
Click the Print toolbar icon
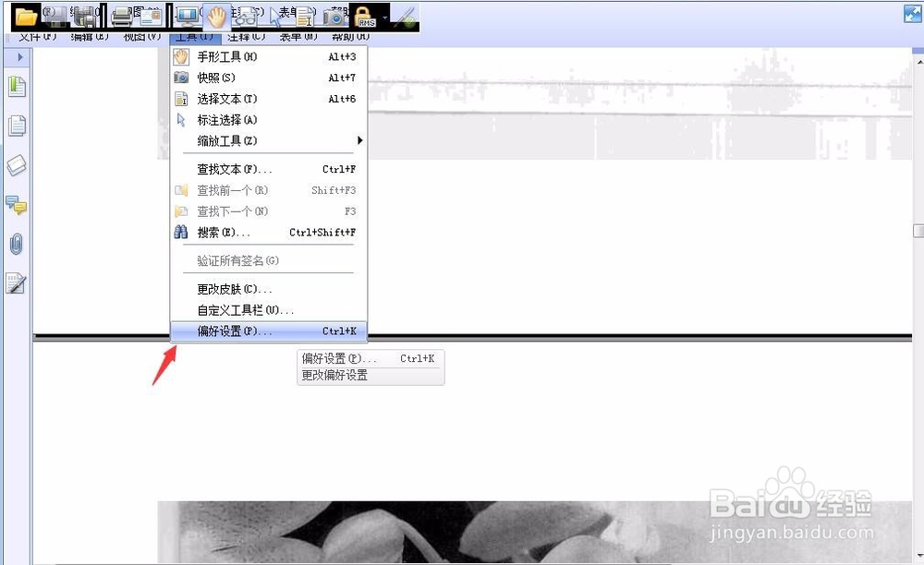[121, 17]
